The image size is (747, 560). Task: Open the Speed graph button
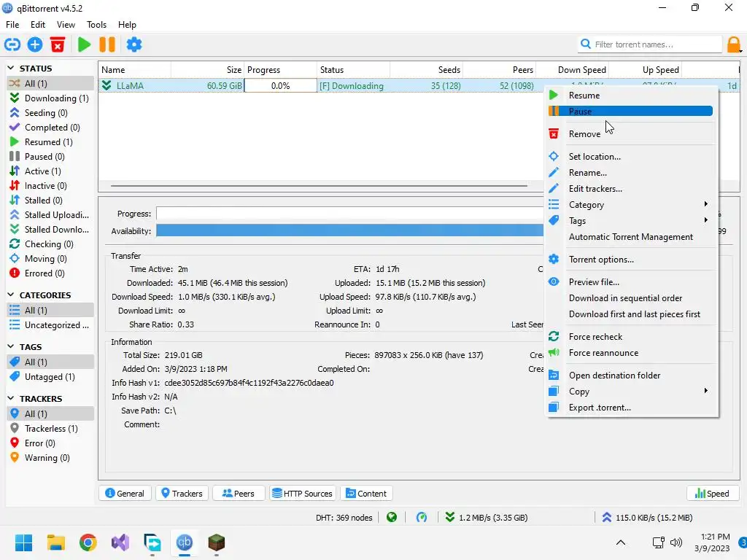pos(712,494)
